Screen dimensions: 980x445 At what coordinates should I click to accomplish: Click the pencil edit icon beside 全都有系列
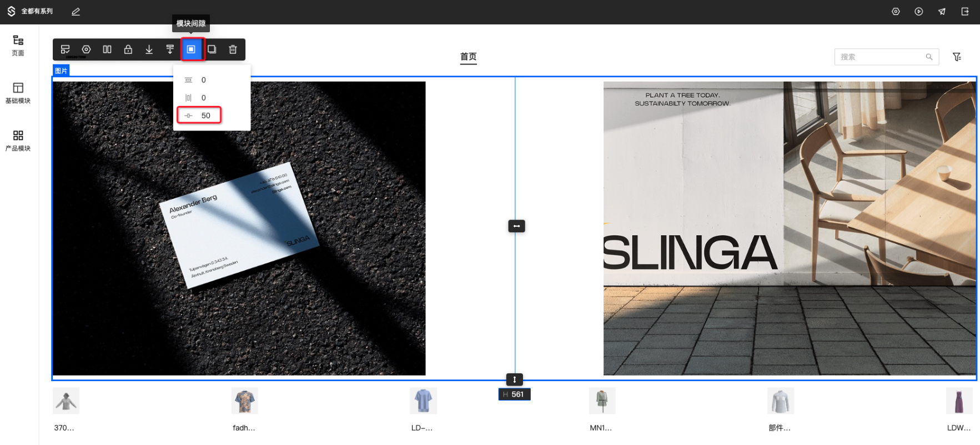(x=76, y=12)
